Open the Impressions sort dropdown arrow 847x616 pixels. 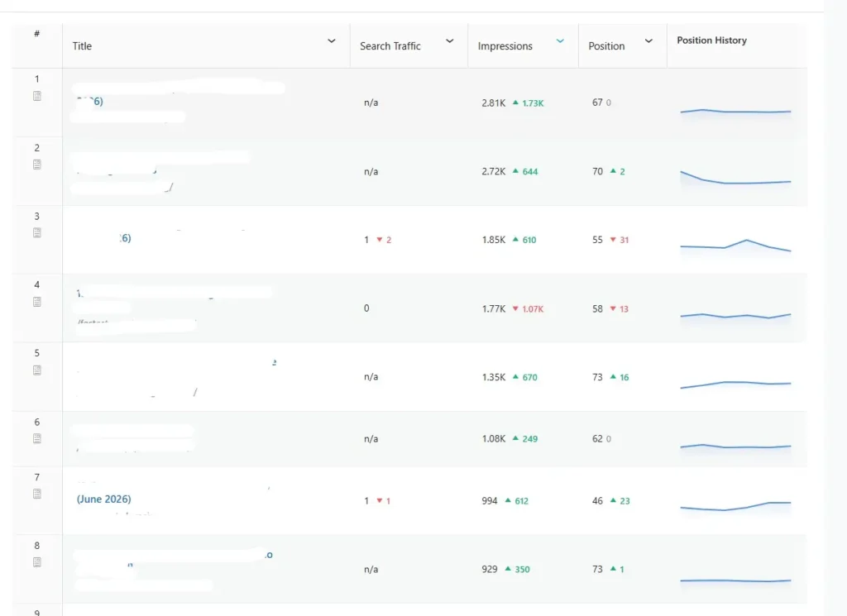560,41
